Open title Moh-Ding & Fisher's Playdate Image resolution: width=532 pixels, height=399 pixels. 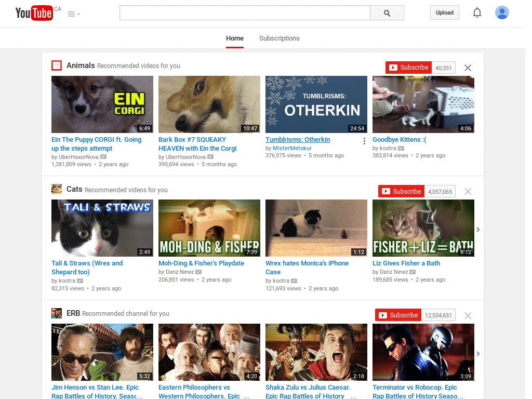click(x=201, y=263)
